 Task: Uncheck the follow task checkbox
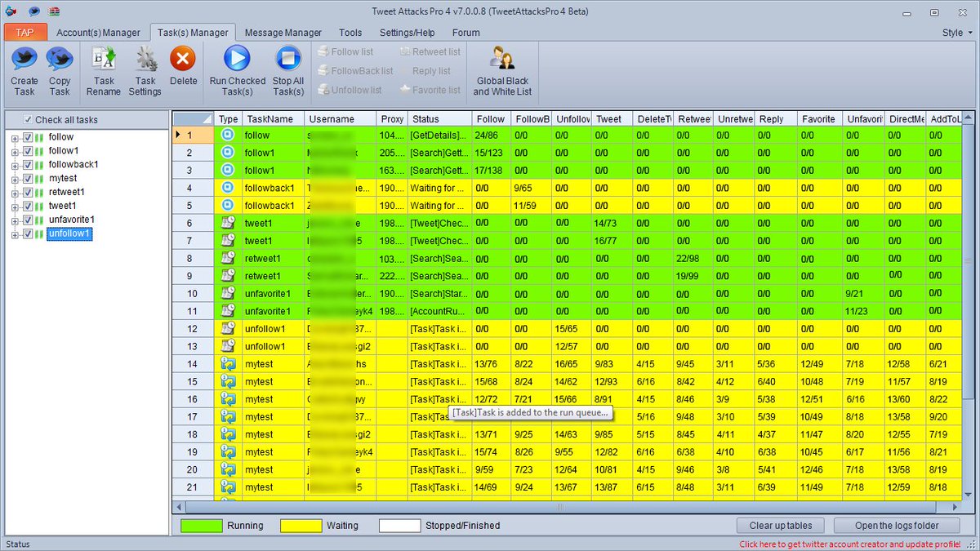tap(28, 137)
